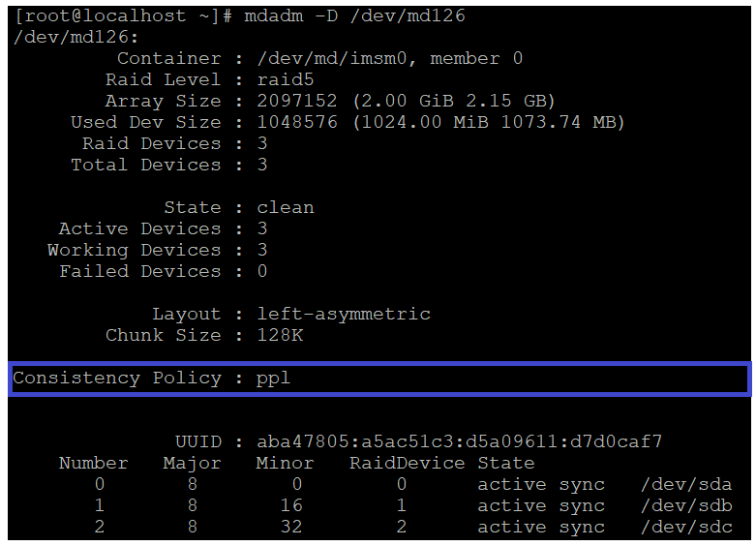The height and width of the screenshot is (546, 756).
Task: Click the ppl consistency policy value
Action: 274,378
